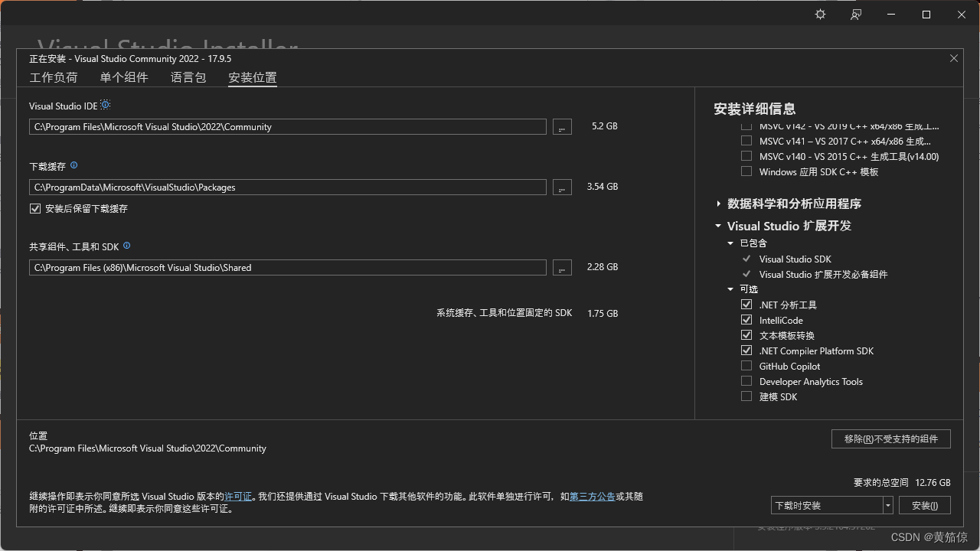
Task: Toggle 安装后保留下载缓存 checkbox
Action: 35,208
